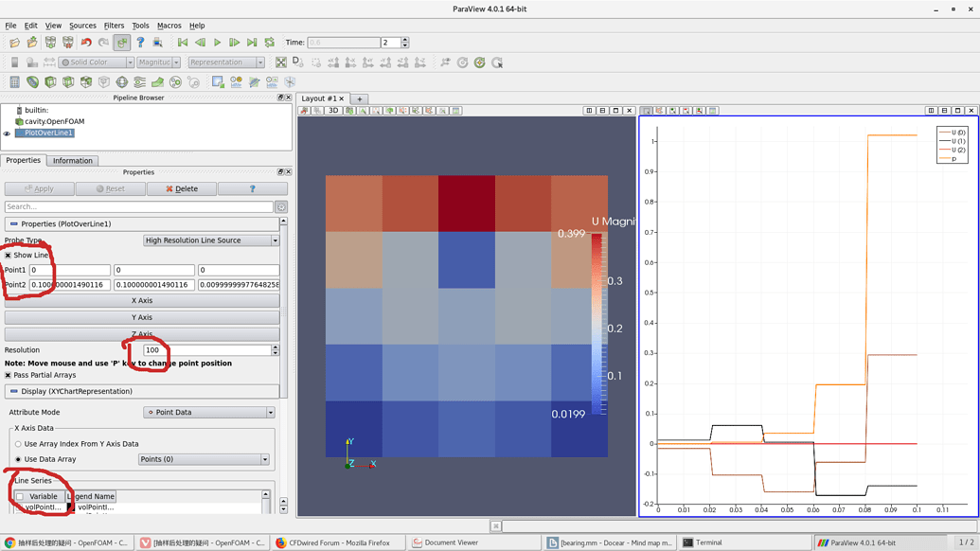Click the Undo toolbar icon
The width and height of the screenshot is (980, 551).
86,42
